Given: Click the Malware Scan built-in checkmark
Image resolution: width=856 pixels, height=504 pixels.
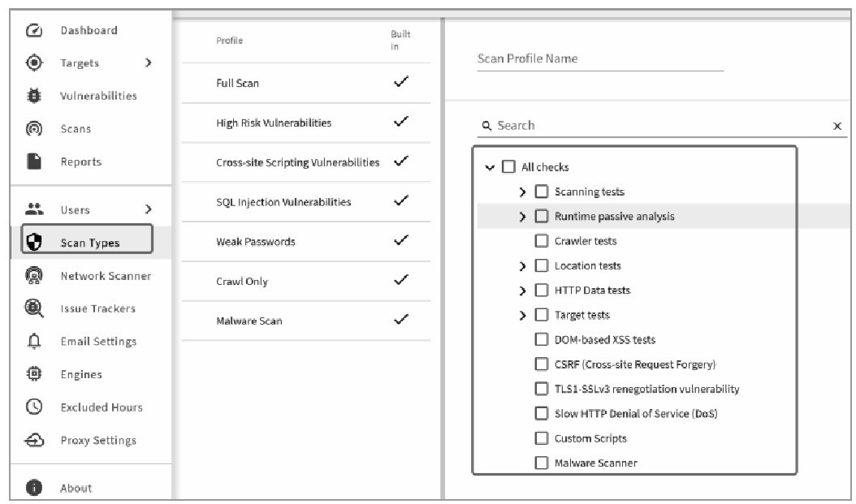Looking at the screenshot, I should 401,319.
